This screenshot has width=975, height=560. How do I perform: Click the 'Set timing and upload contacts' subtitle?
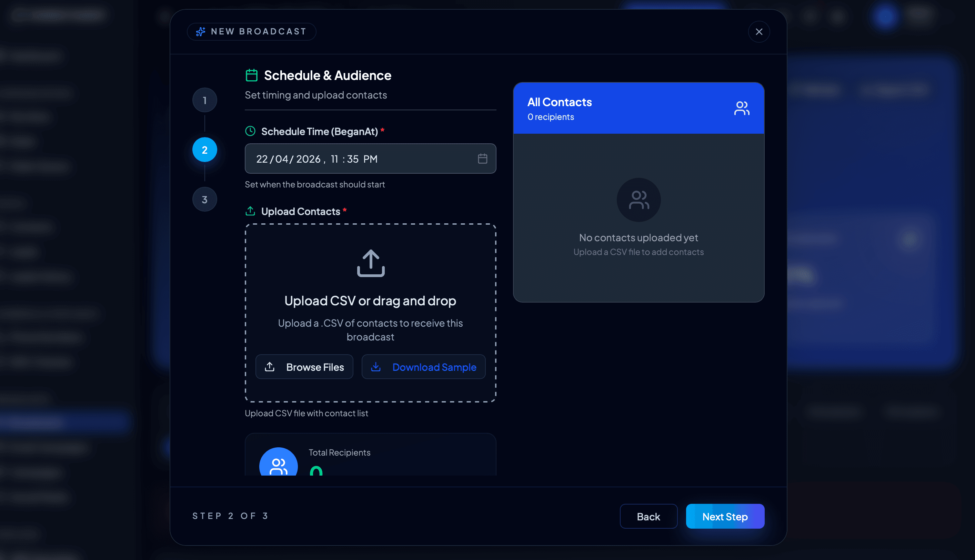(x=316, y=95)
